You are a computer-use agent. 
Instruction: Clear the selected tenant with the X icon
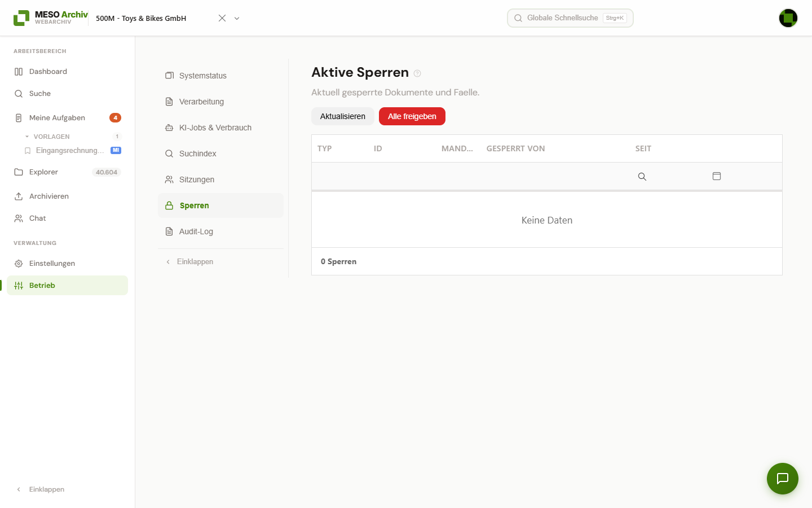222,18
